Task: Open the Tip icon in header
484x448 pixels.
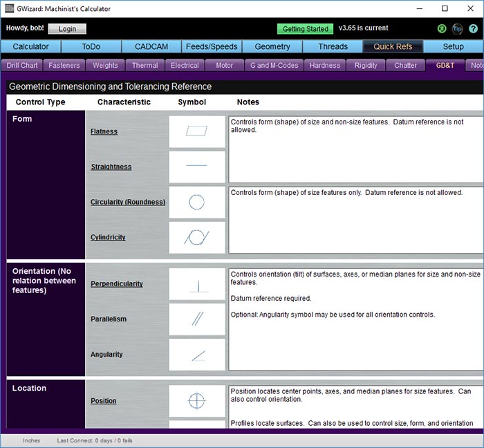Action: click(x=457, y=29)
